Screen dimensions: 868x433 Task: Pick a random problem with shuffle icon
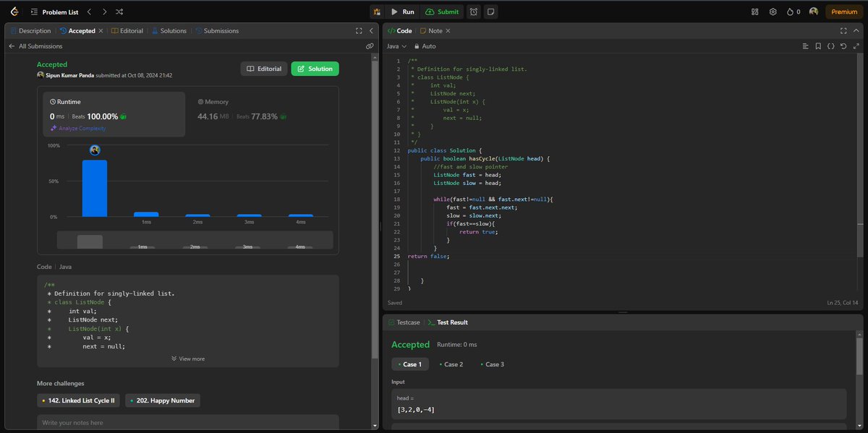tap(120, 12)
